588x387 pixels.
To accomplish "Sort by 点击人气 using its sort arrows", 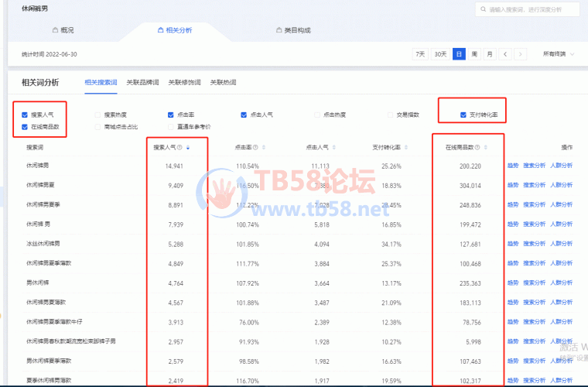I will (333, 147).
